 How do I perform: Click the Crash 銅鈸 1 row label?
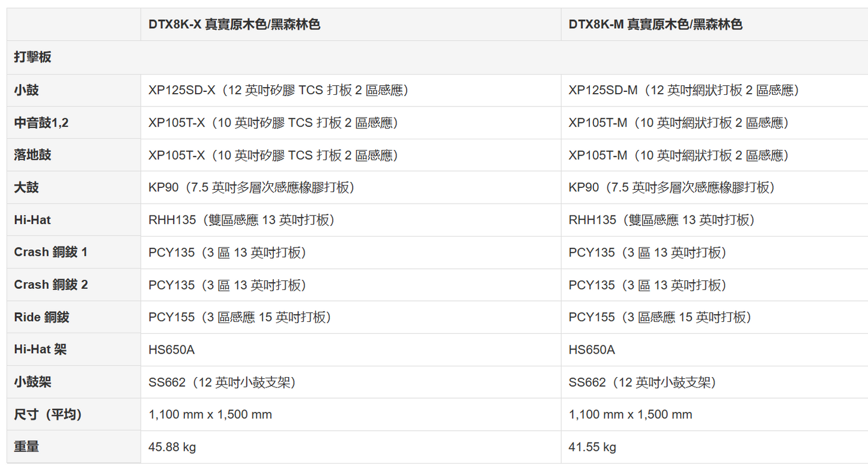(x=51, y=252)
